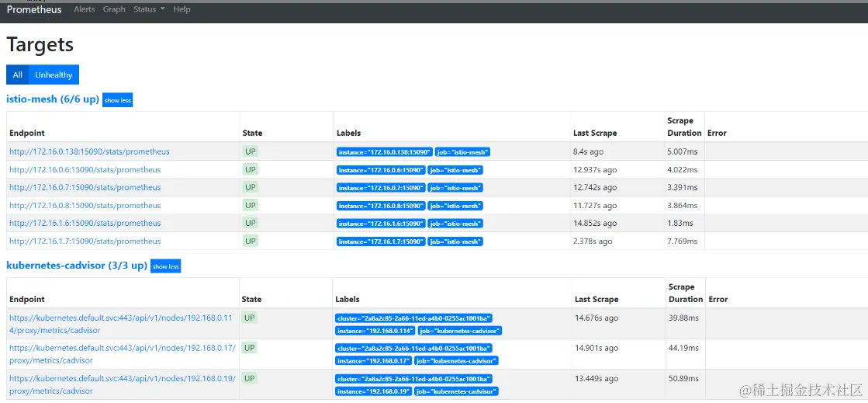
Task: Click label instance="192.168.0.17"
Action: click(374, 361)
